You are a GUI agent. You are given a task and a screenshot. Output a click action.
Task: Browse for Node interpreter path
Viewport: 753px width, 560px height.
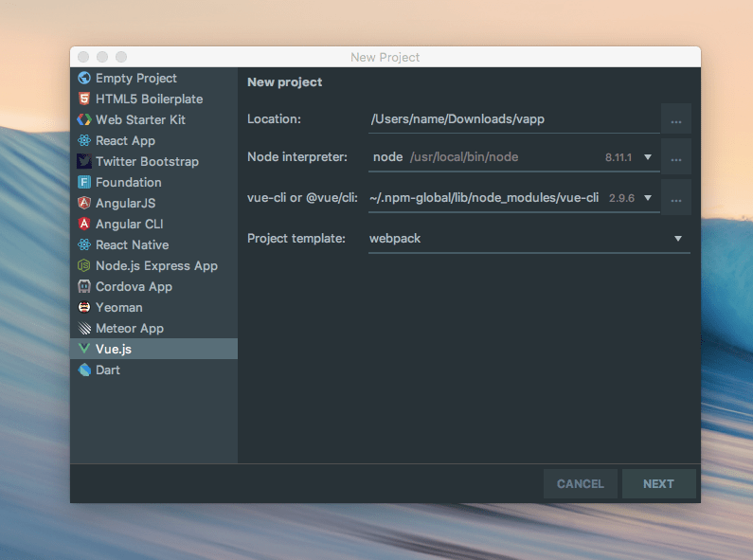[676, 156]
